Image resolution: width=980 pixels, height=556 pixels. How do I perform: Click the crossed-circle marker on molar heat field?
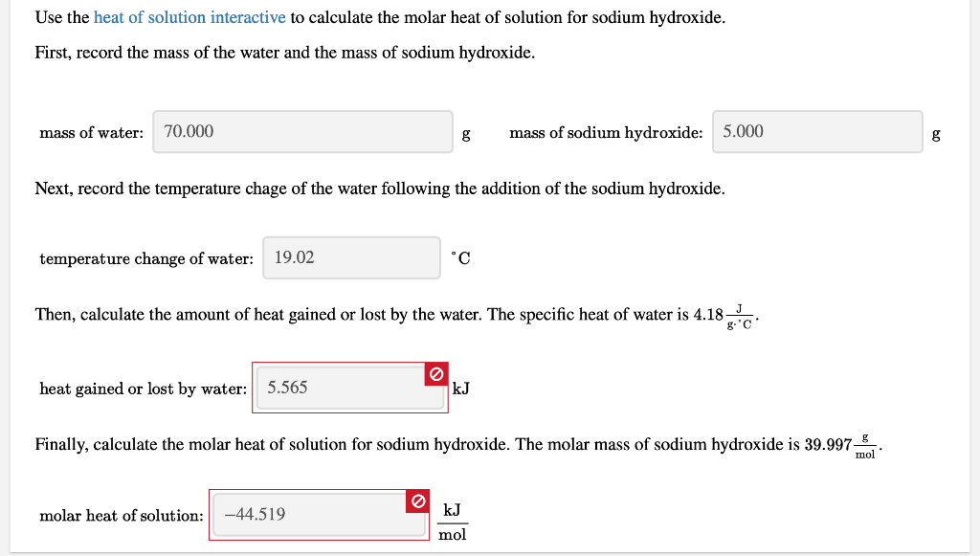pyautogui.click(x=418, y=500)
